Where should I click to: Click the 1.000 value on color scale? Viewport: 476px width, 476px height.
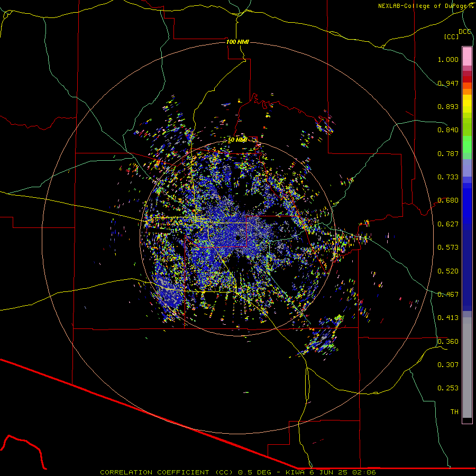(448, 59)
